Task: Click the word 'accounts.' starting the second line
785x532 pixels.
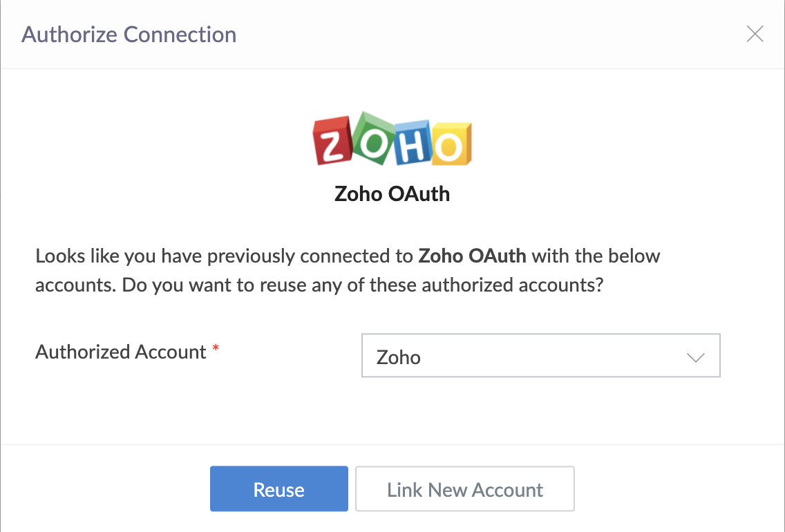Action: (x=75, y=285)
